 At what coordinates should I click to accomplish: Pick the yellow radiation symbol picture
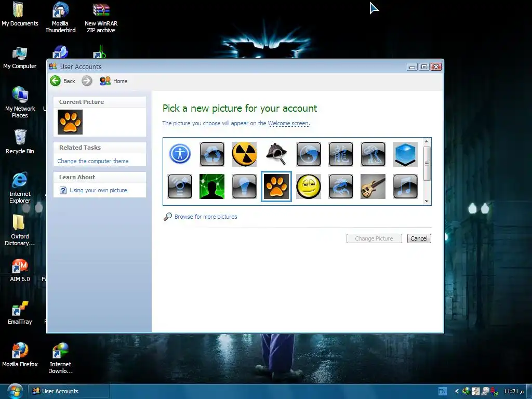[244, 154]
